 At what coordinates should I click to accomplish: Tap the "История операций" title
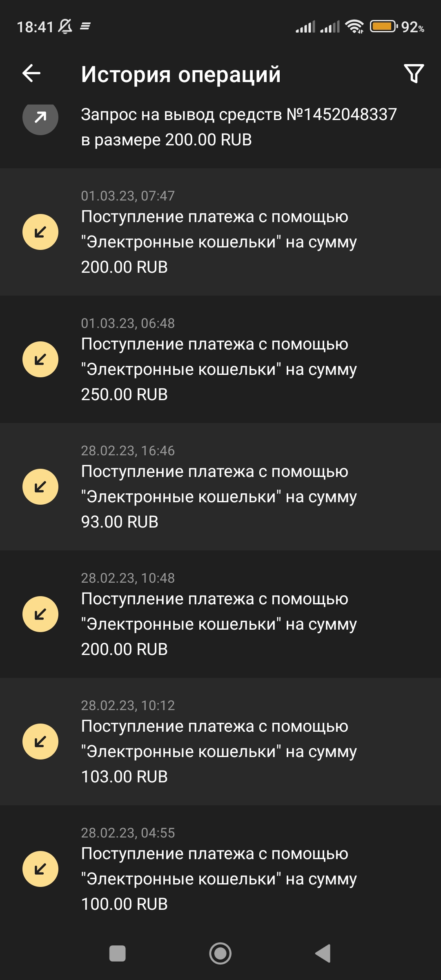pyautogui.click(x=181, y=74)
